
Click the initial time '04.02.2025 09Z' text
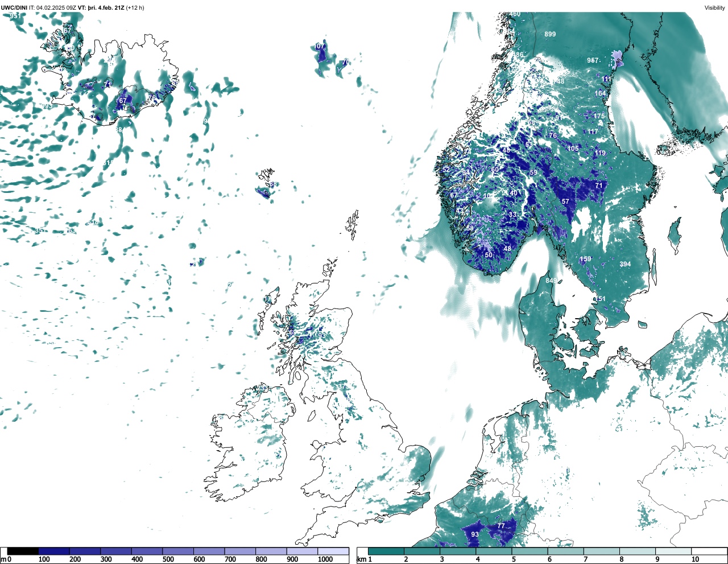56,8
